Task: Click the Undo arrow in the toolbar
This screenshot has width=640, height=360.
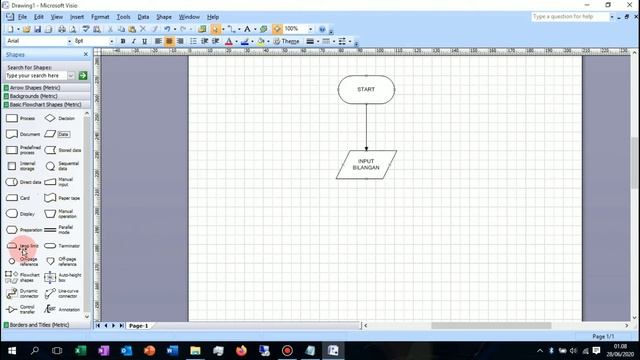Action: click(167, 29)
